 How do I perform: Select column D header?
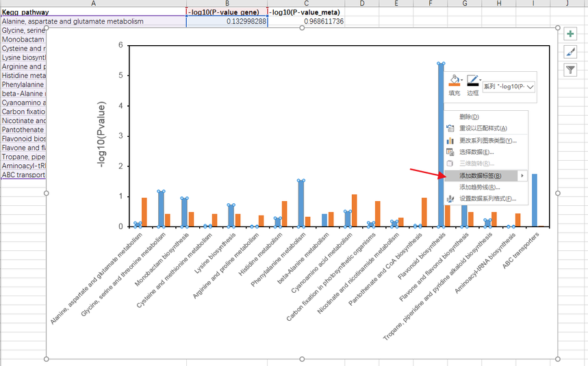(361, 3)
